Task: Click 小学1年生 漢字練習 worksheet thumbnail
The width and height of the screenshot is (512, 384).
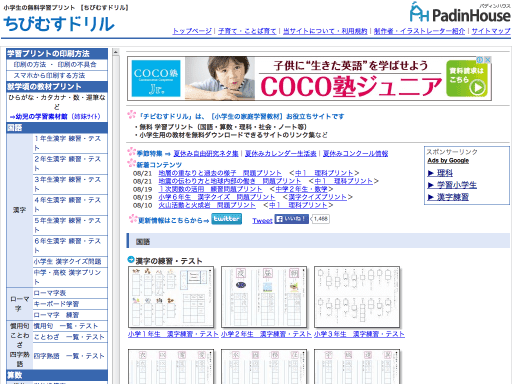Action: [171, 297]
